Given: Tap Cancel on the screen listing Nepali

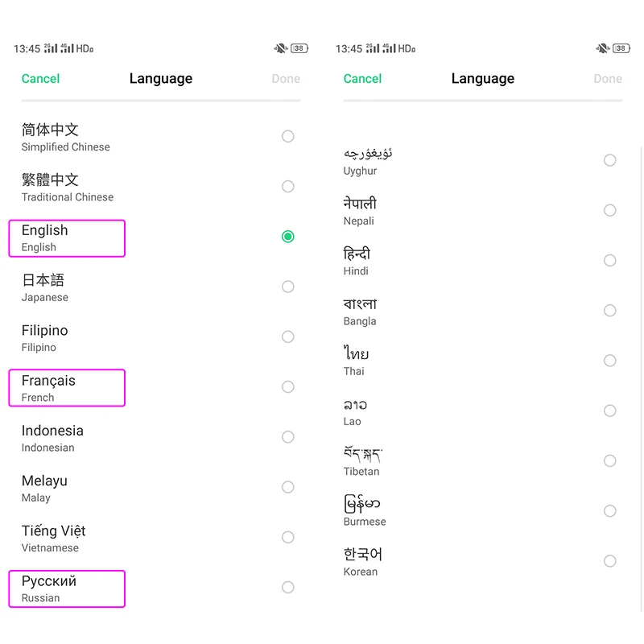Looking at the screenshot, I should point(362,79).
